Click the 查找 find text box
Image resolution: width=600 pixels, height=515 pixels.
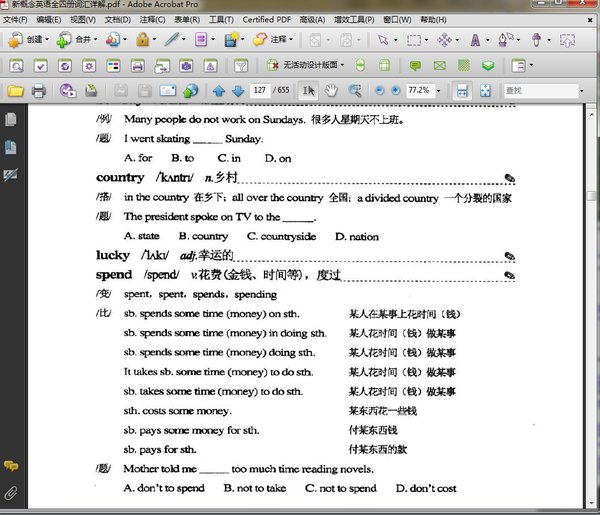click(540, 91)
